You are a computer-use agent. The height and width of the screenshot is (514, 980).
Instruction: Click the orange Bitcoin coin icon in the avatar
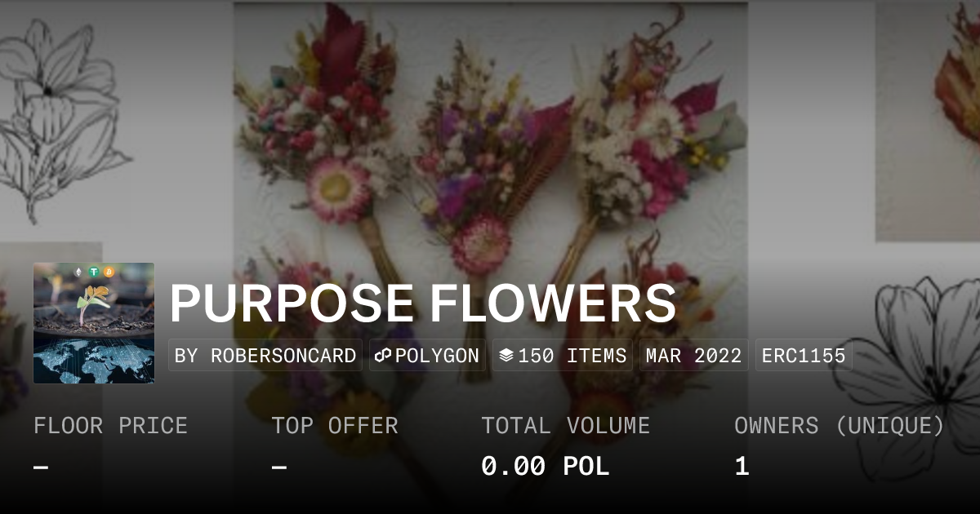[x=109, y=272]
